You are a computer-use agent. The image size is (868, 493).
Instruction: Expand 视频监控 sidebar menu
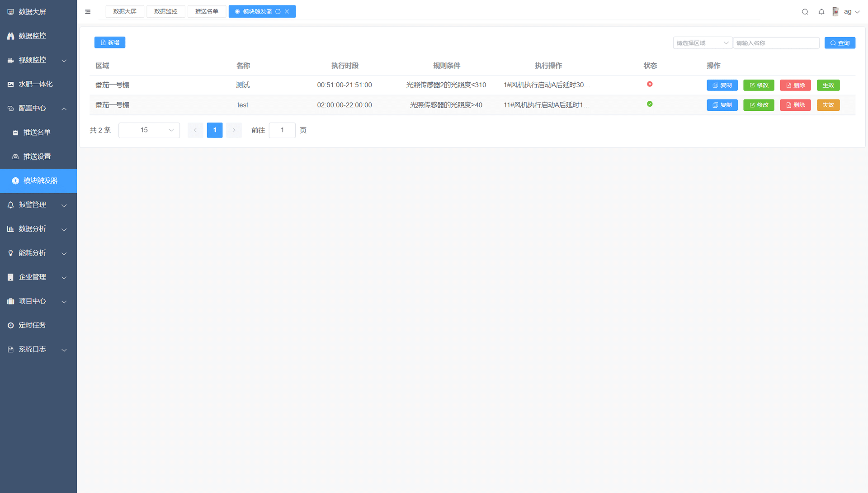pyautogui.click(x=38, y=60)
